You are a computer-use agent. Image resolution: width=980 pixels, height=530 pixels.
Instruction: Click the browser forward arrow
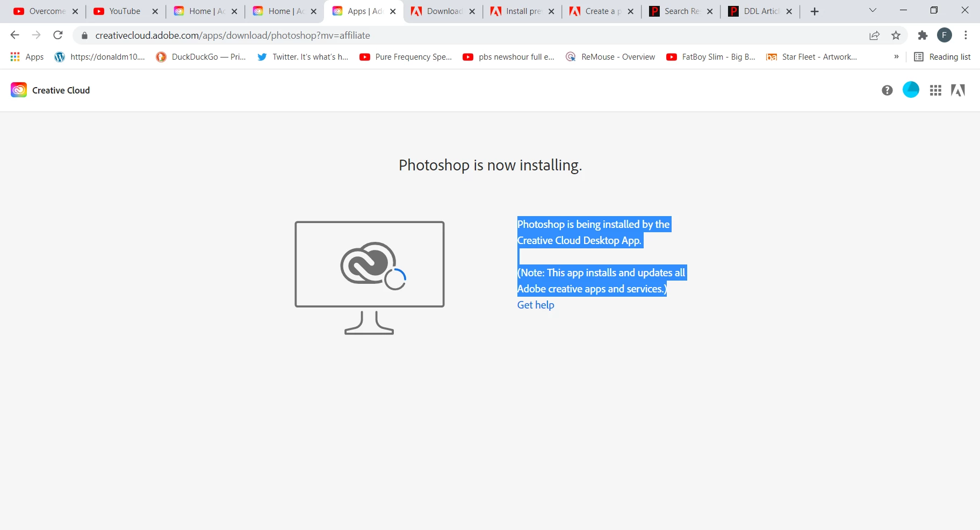36,35
